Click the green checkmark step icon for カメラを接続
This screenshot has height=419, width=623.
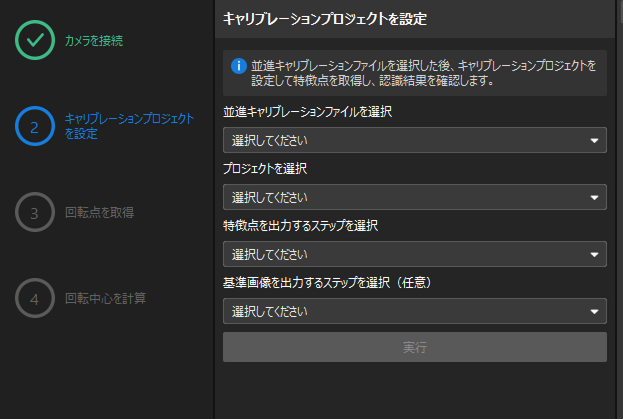point(35,40)
